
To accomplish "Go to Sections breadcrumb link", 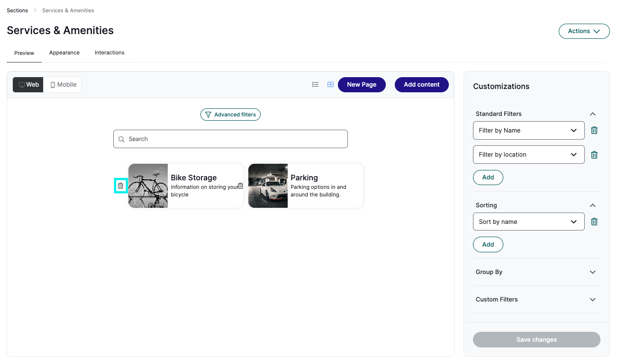I will point(17,10).
